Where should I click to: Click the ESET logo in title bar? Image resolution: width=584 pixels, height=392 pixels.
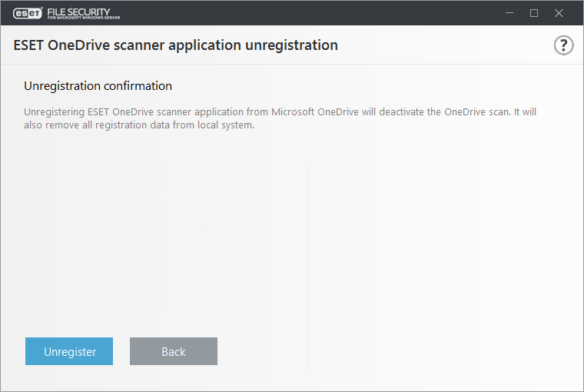click(28, 13)
